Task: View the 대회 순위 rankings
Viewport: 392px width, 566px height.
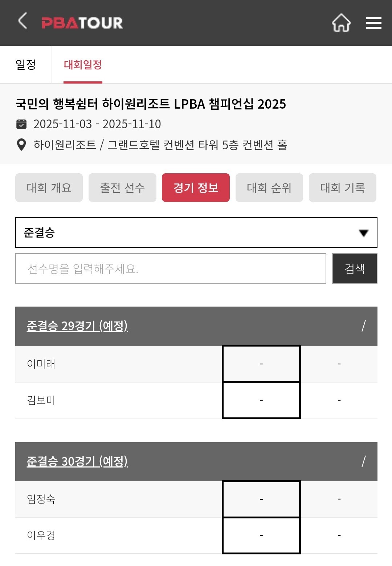Action: [269, 187]
